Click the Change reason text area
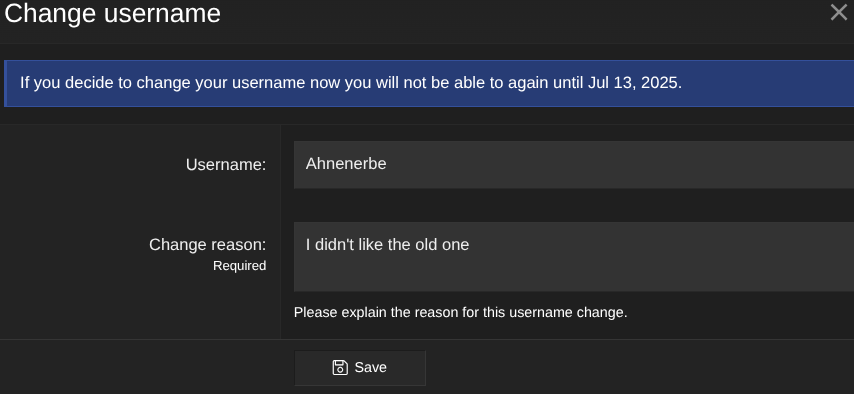Screen dimensions: 854x394 click(574, 257)
